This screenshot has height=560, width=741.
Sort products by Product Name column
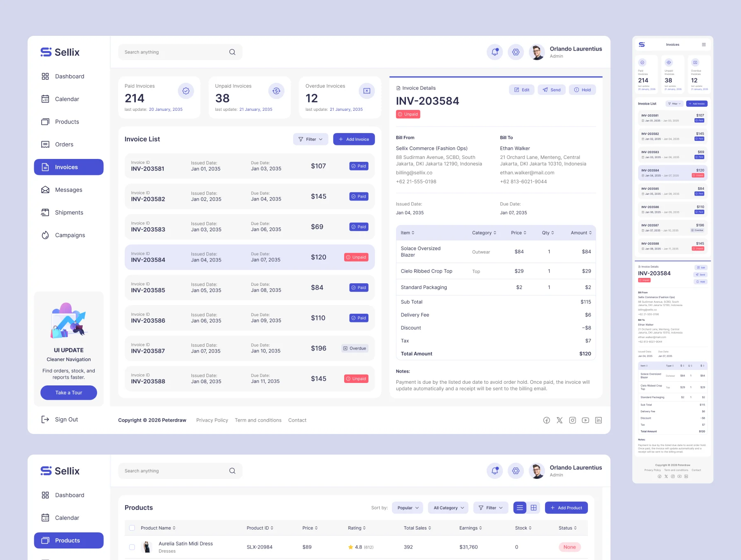[158, 528]
